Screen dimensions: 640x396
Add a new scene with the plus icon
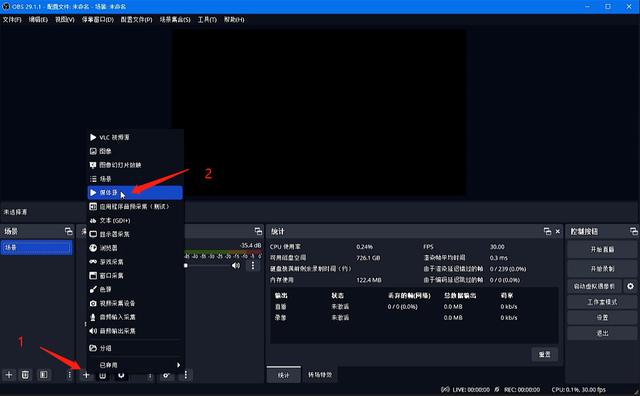(9, 374)
